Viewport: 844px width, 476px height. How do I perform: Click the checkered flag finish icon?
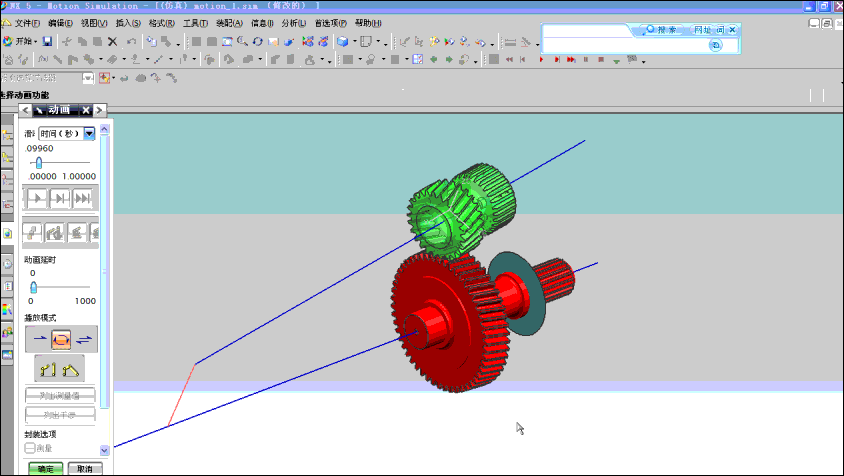coord(632,59)
